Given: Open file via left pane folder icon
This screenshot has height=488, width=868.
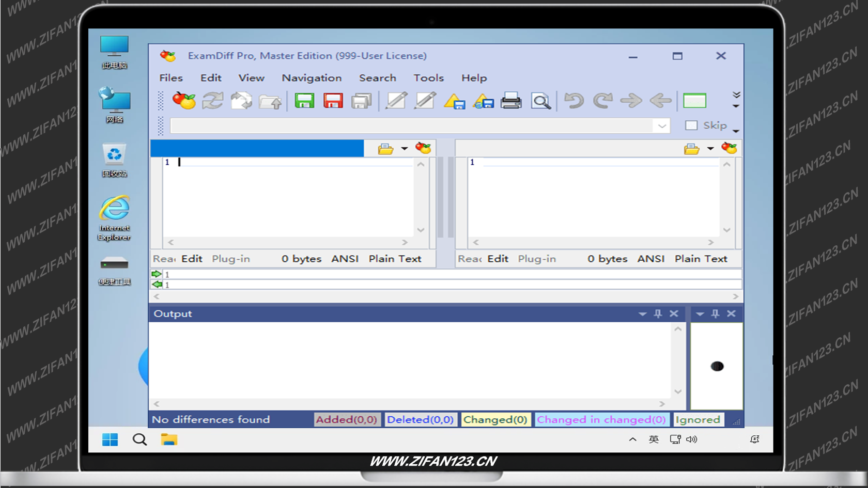Looking at the screenshot, I should 385,149.
